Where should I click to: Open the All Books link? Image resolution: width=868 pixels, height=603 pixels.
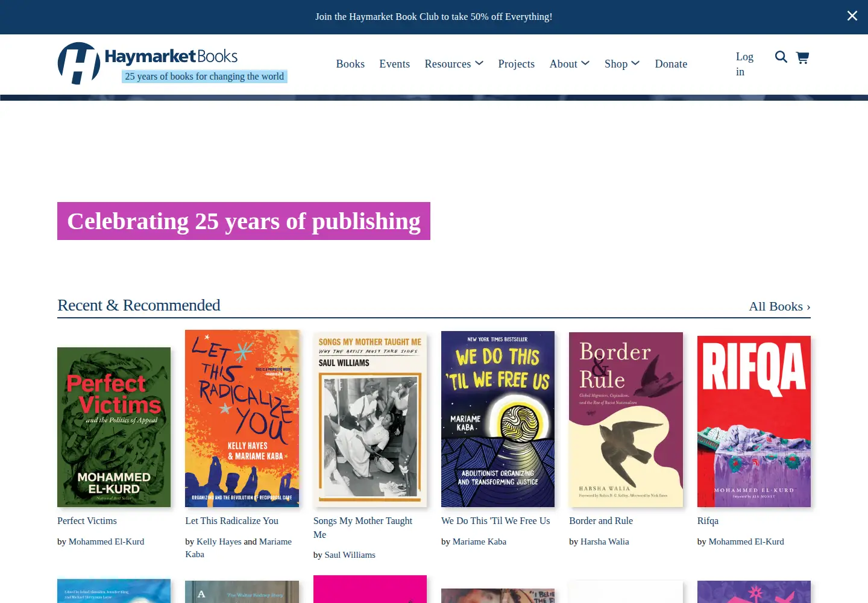click(779, 306)
